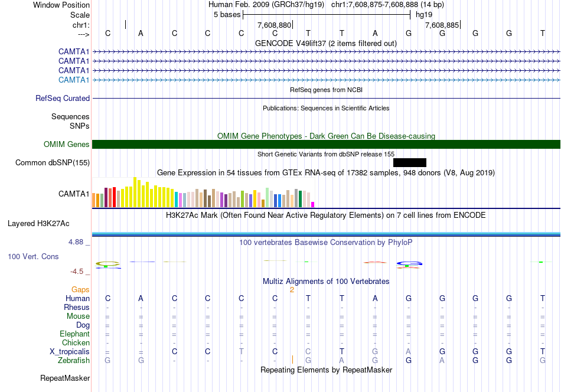
Task: Click the Elephant species label
Action: (75, 334)
